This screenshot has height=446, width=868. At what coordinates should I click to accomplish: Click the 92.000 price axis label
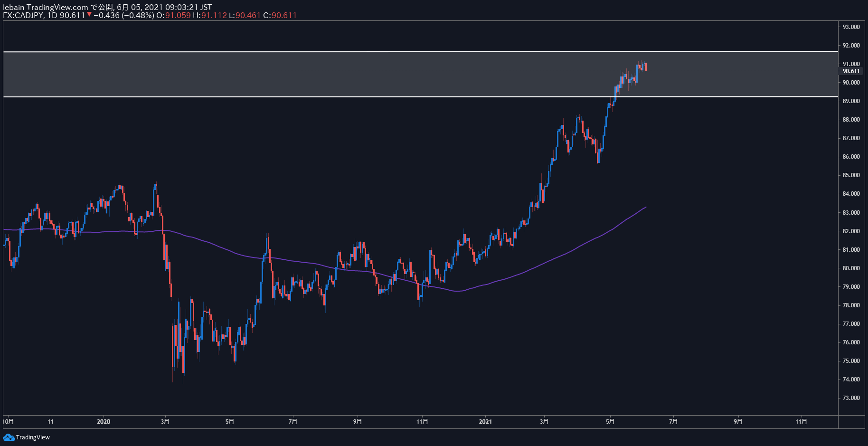(x=851, y=46)
